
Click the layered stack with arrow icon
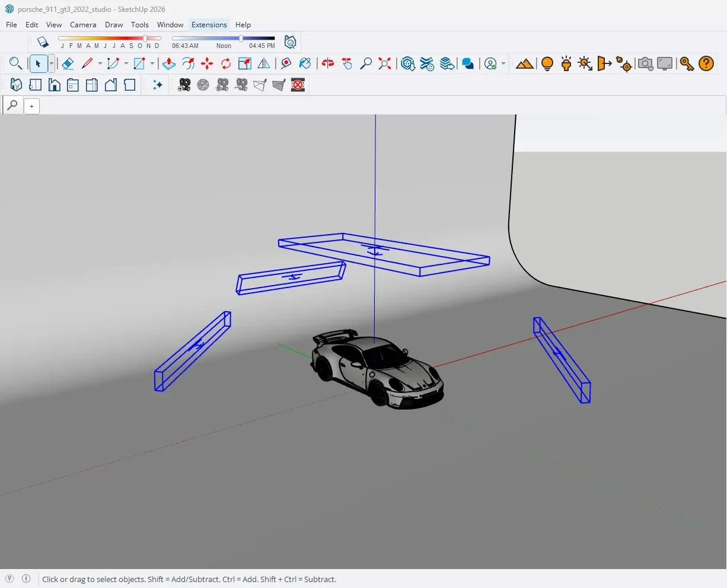click(447, 63)
